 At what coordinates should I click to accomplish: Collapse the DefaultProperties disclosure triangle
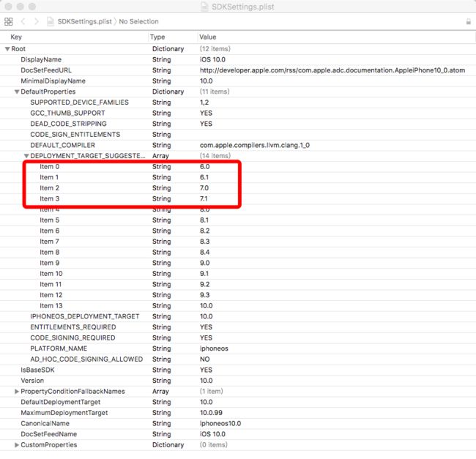(x=17, y=92)
